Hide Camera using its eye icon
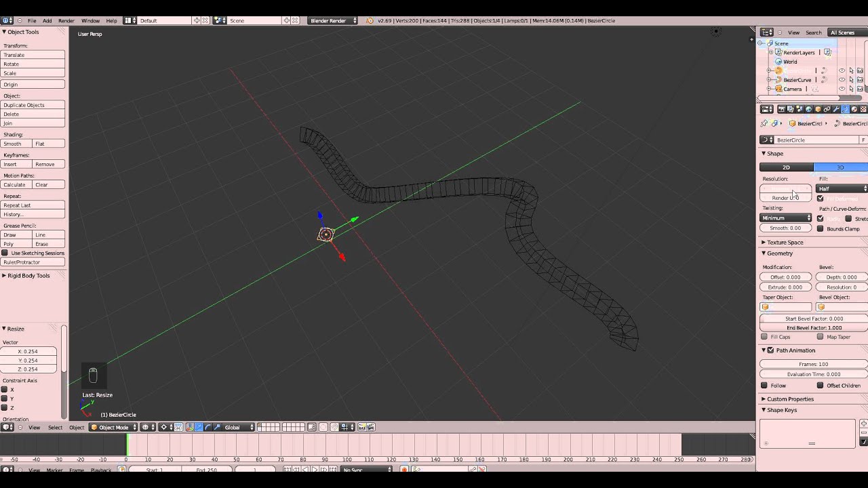Image resolution: width=868 pixels, height=488 pixels. coord(842,89)
